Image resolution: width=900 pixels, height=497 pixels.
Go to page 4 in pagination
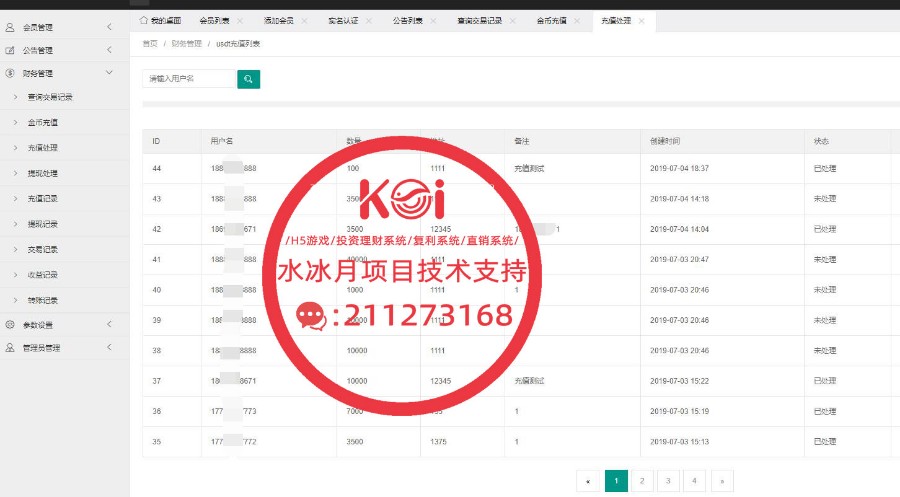pyautogui.click(x=694, y=481)
